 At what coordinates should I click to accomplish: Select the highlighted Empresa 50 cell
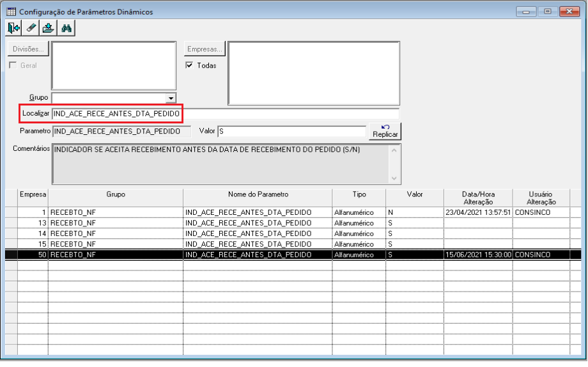33,255
